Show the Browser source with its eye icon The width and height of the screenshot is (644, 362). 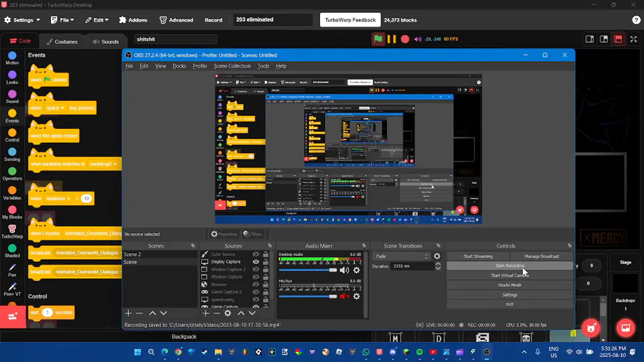pyautogui.click(x=256, y=285)
